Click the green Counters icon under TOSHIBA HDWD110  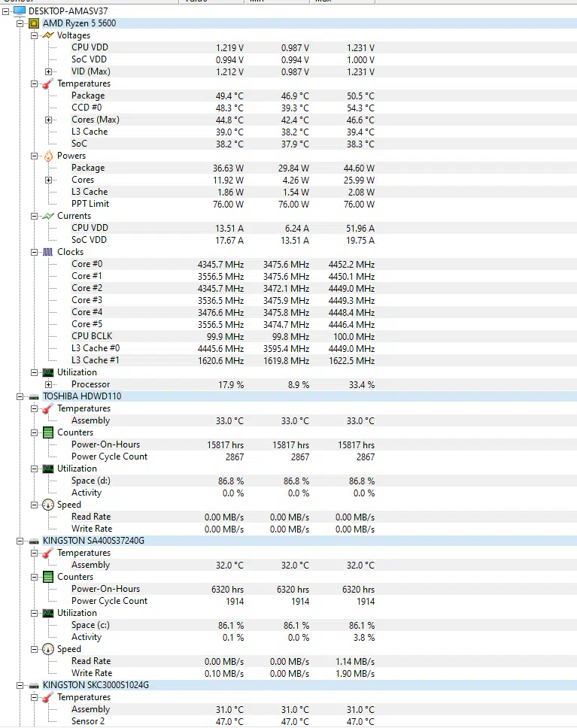[48, 432]
